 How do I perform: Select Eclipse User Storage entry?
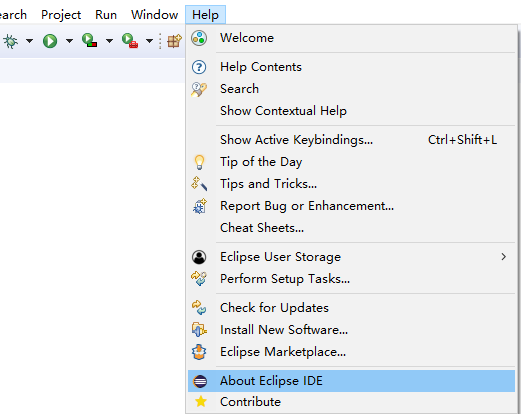tap(351, 257)
